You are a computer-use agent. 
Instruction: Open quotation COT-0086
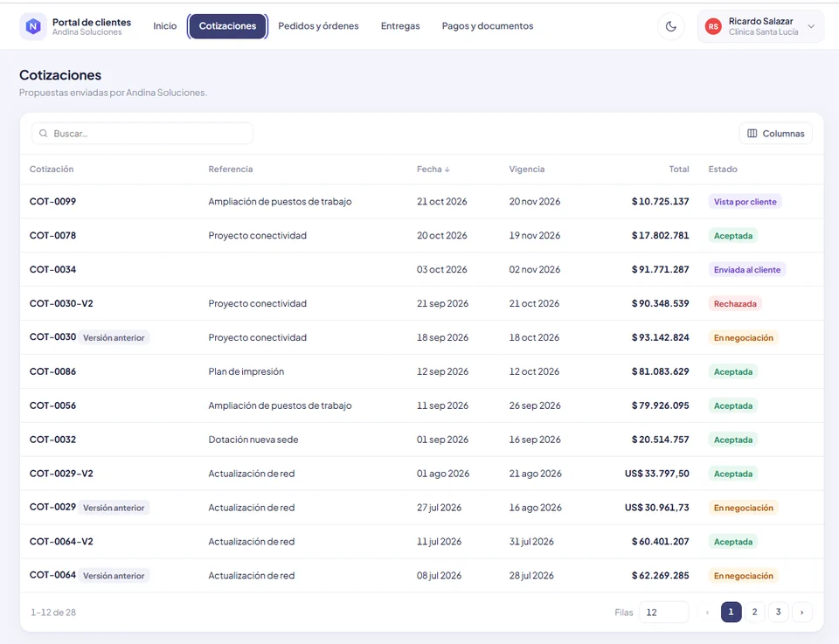pyautogui.click(x=52, y=371)
